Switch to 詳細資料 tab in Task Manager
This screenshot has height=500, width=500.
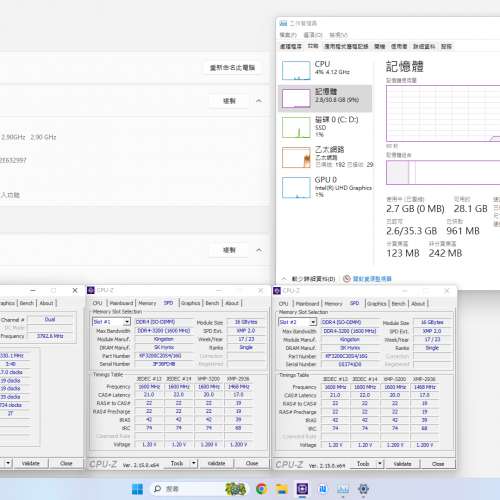pos(424,46)
